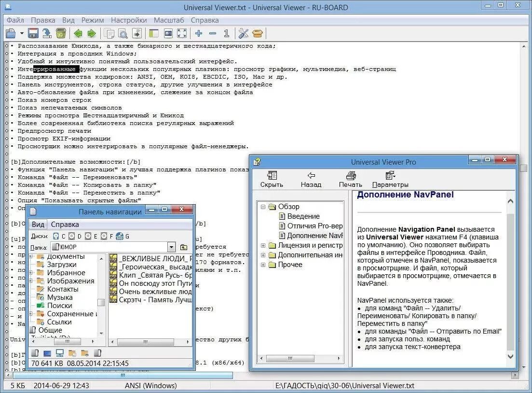Open the Настройки menu
Image resolution: width=532 pixels, height=393 pixels.
coord(129,20)
